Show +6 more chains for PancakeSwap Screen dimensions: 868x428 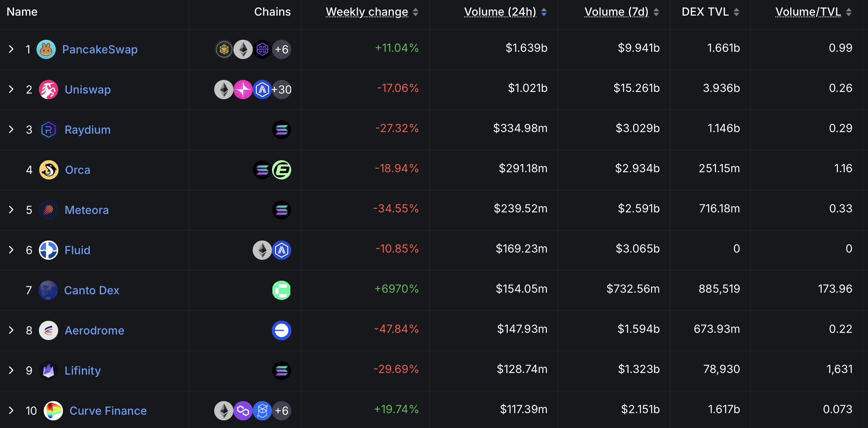point(282,49)
